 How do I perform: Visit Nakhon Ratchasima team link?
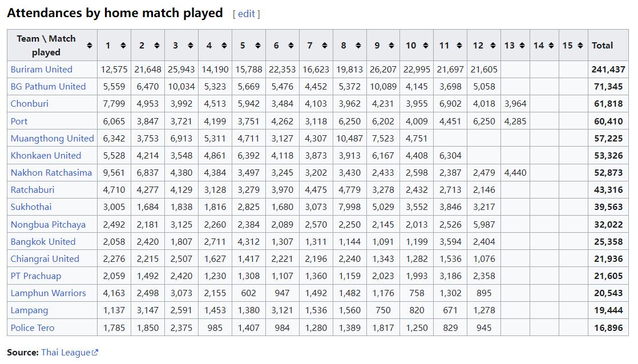point(51,173)
